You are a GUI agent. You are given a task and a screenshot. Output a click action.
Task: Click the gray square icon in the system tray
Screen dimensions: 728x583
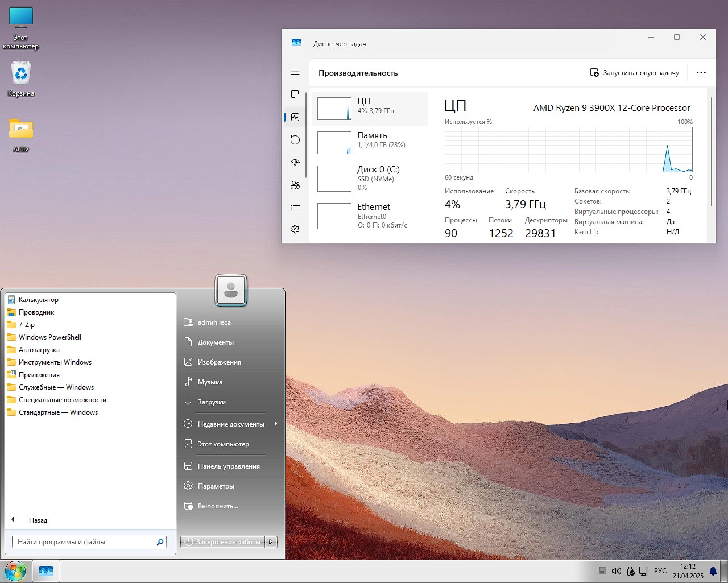(x=602, y=571)
